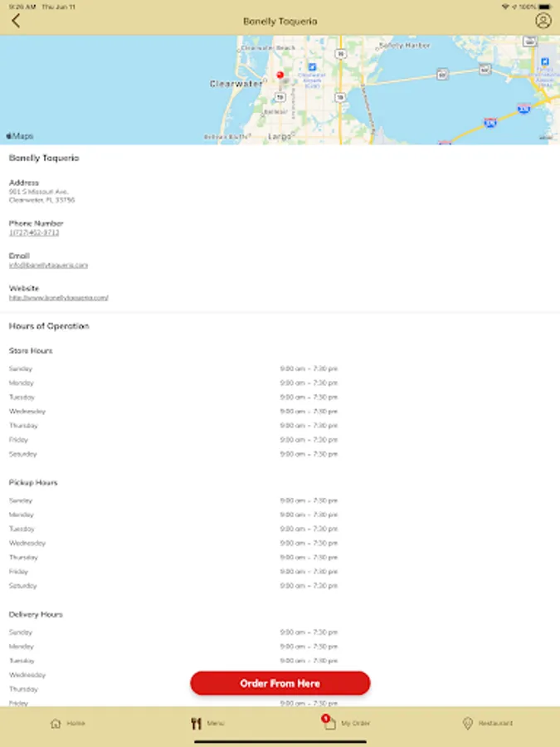The height and width of the screenshot is (747, 560).
Task: Tap the Delivery Hours heading
Action: tap(36, 614)
